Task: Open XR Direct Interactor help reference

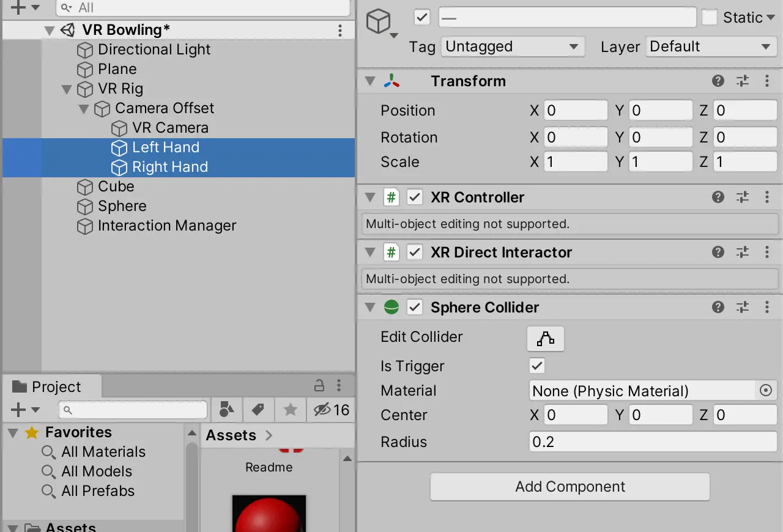Action: click(x=718, y=253)
